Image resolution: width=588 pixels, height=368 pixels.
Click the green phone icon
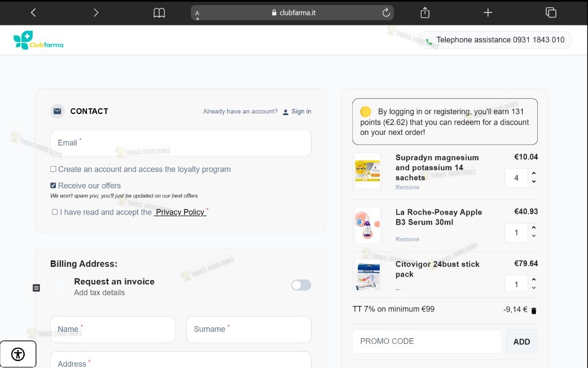click(x=429, y=42)
